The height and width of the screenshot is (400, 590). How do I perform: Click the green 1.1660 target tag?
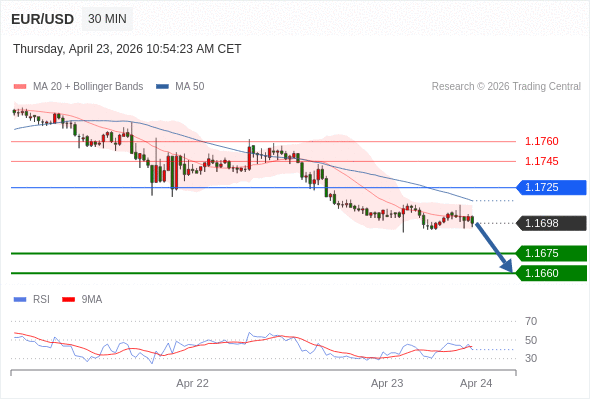551,273
